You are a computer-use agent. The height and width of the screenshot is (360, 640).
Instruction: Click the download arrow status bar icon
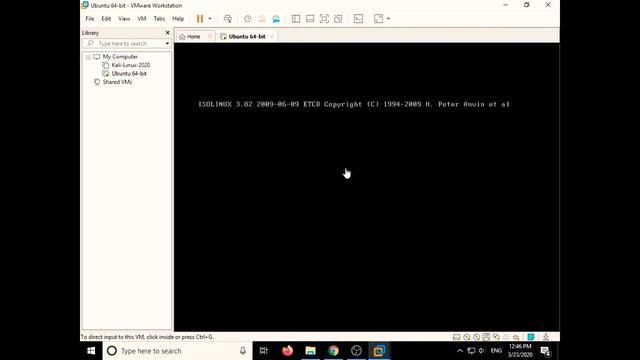point(546,337)
